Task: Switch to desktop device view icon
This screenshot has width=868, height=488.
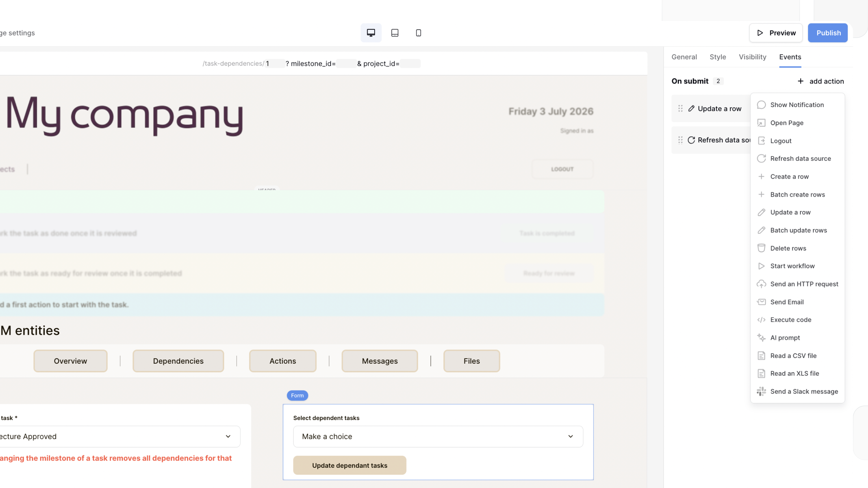Action: pos(371,33)
